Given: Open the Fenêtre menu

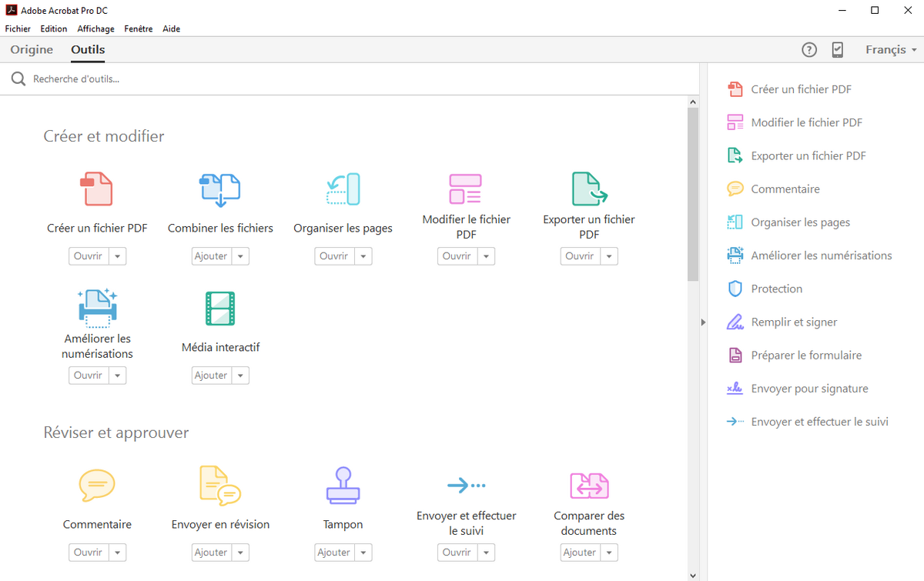Looking at the screenshot, I should point(139,28).
